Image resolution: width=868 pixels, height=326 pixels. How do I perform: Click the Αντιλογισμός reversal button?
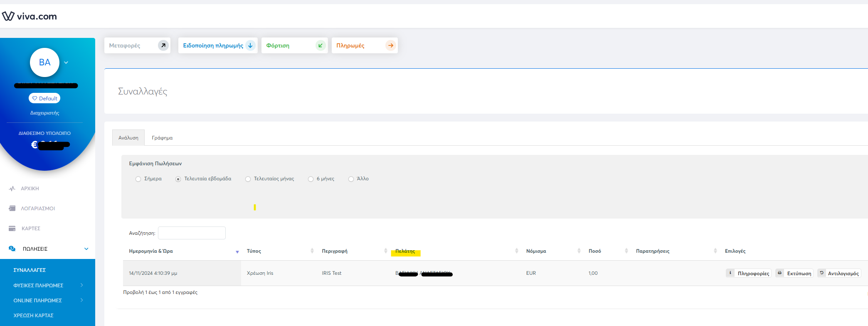pyautogui.click(x=839, y=273)
